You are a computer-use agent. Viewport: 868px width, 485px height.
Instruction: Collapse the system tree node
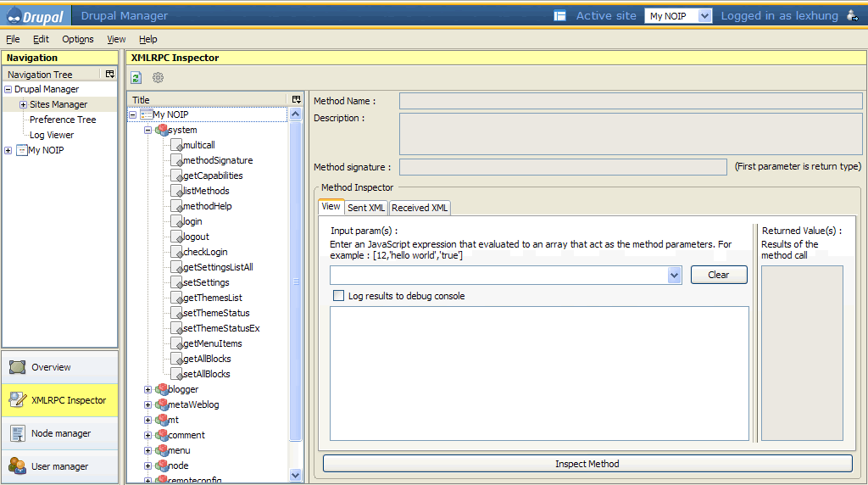pyautogui.click(x=147, y=131)
